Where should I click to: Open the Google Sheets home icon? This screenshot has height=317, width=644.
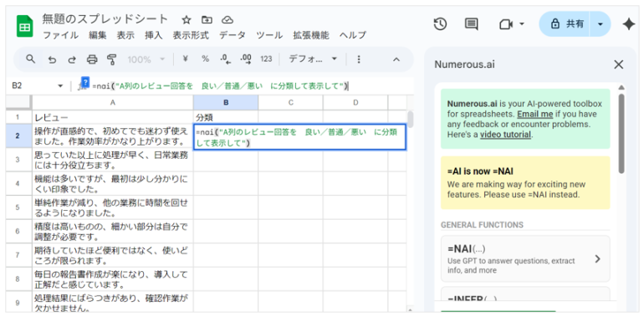tap(24, 26)
